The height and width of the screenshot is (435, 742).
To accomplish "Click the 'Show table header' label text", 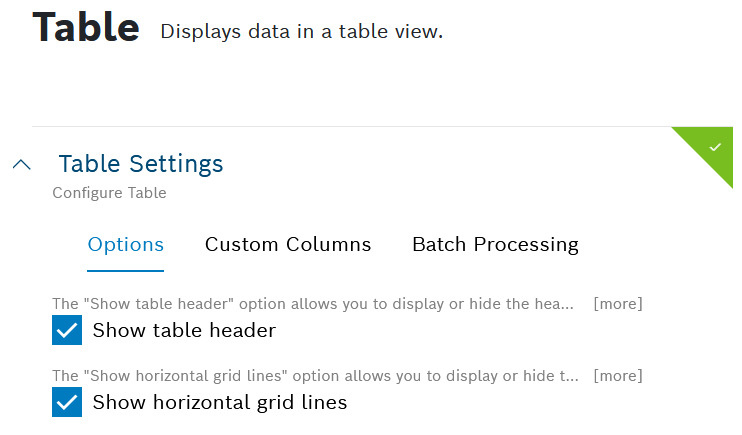I will tap(184, 330).
